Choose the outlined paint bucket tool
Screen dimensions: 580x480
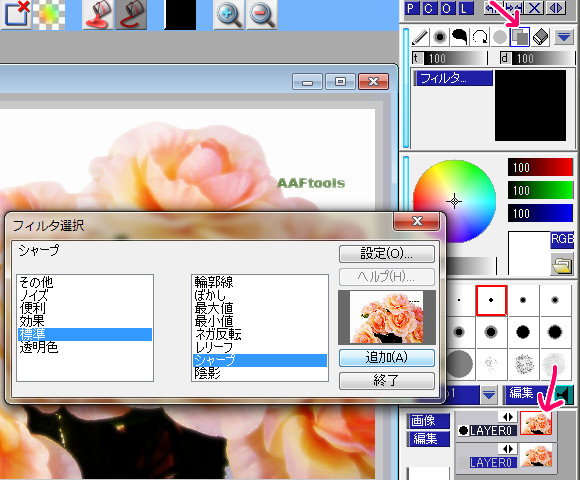tap(131, 15)
